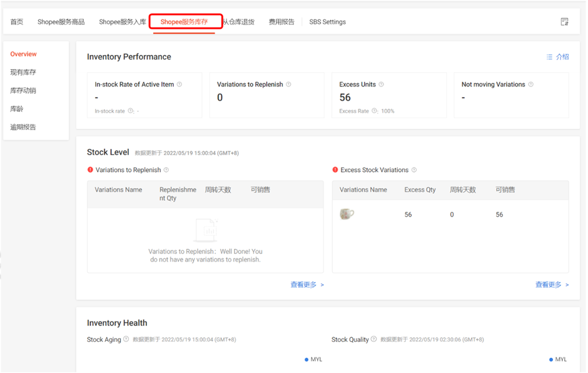This screenshot has width=588, height=373.
Task: Click the 周转天数 value 0 in mug row
Action: click(452, 215)
